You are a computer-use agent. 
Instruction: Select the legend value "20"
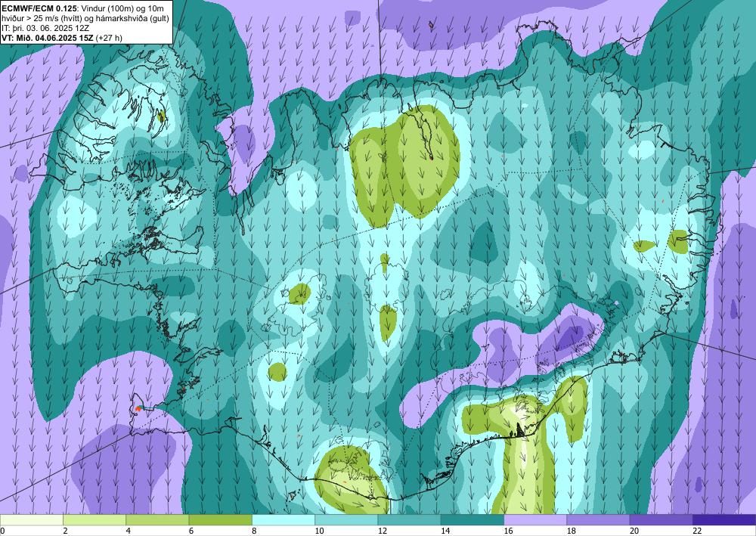pos(634,531)
